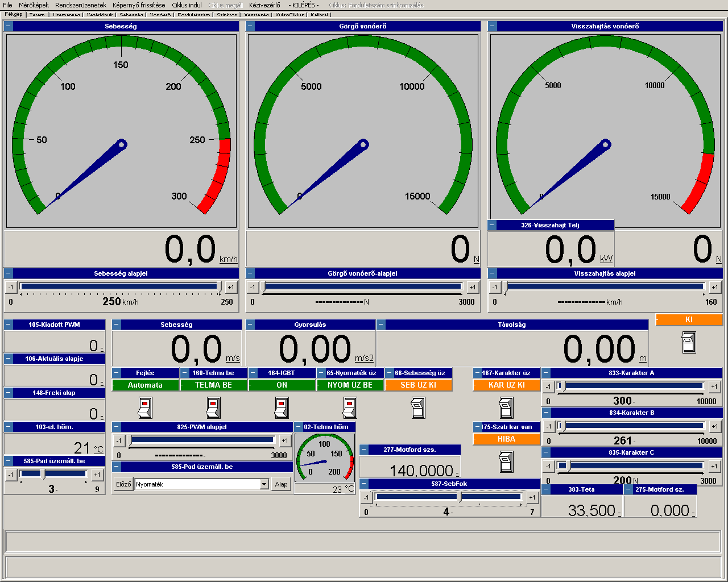Toggle the 66-Sebesség üz switch
Viewport: 728px width, 582px height.
(418, 408)
